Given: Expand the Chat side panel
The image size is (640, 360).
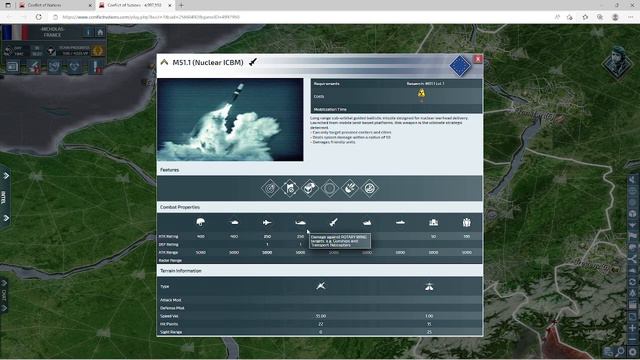Looking at the screenshot, I should pos(4,295).
